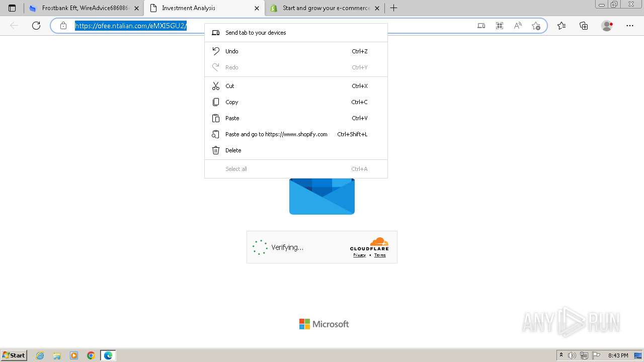Click the Cloudflare Privacy link

click(359, 255)
